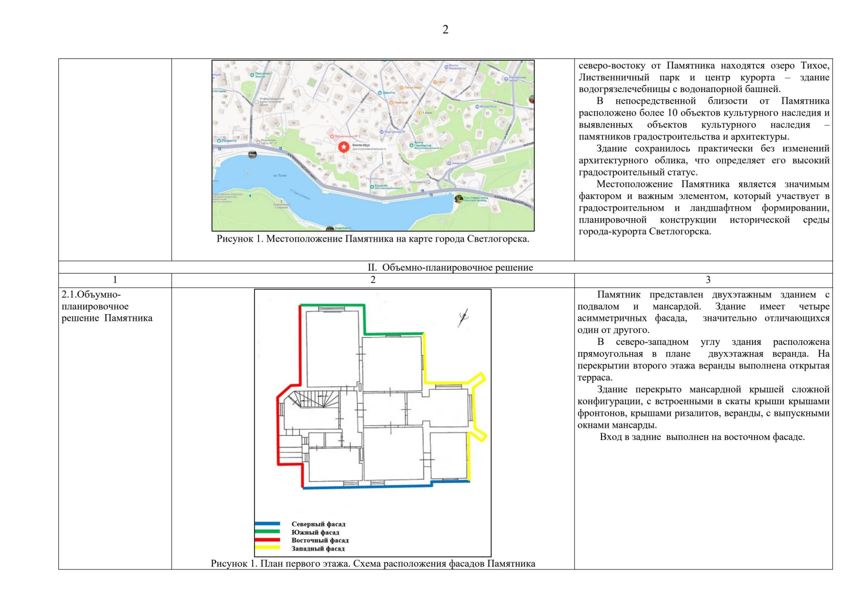The image size is (868, 614).
Task: Click the Лисья нора restaurant marker
Action: click(x=401, y=87)
